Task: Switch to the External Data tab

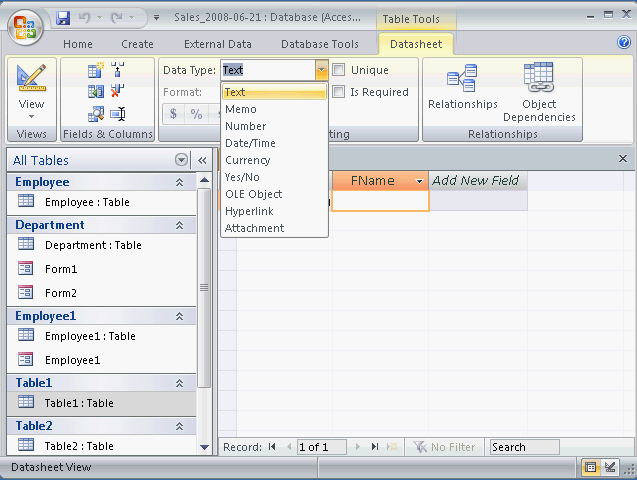Action: 217,44
